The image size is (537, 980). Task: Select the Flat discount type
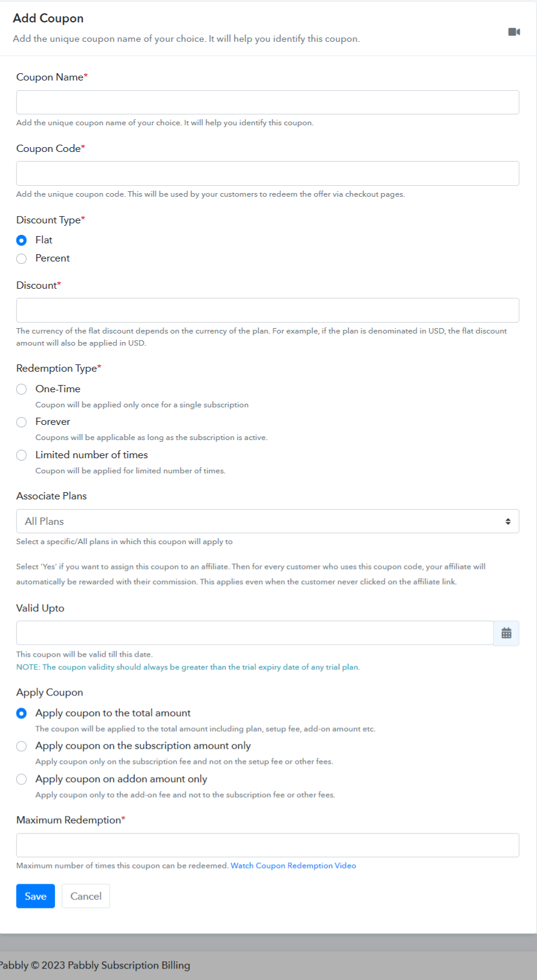click(x=22, y=240)
